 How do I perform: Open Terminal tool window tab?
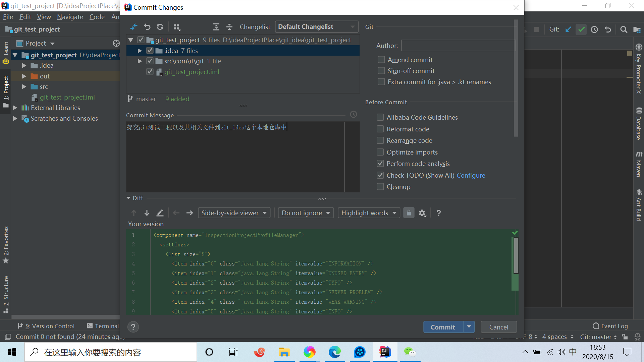(103, 326)
